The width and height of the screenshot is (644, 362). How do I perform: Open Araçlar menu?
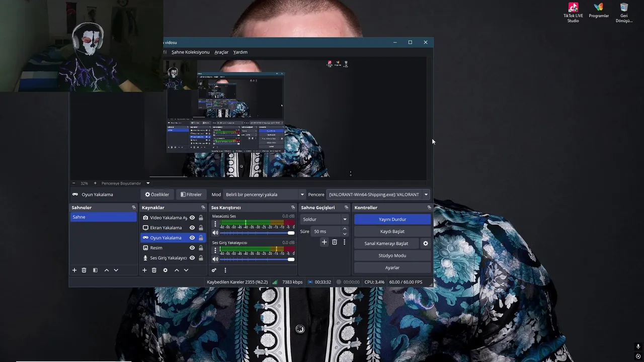(221, 52)
